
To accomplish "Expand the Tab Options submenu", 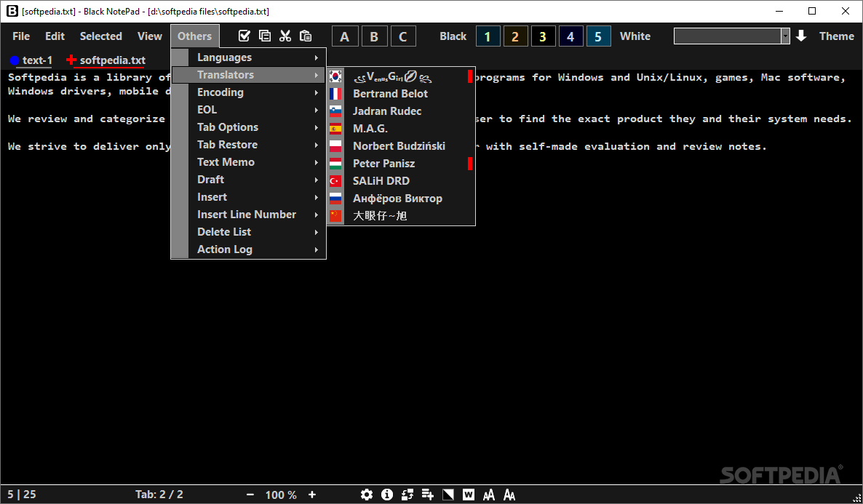I will (249, 127).
